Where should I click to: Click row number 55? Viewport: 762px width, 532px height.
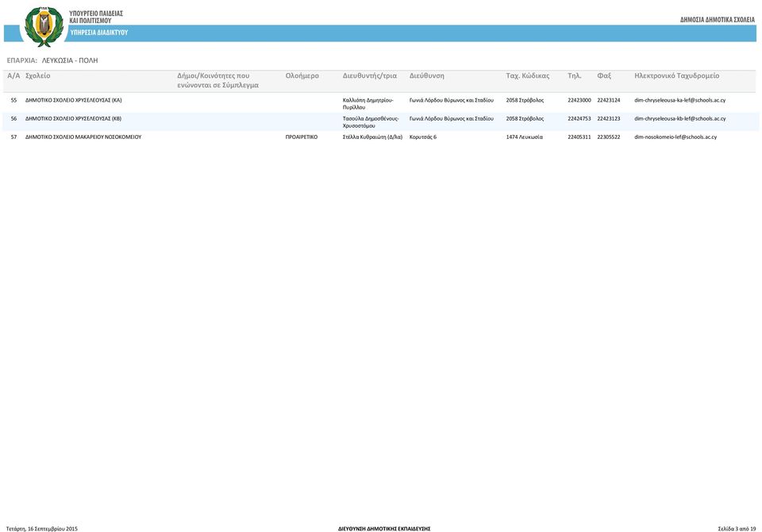point(13,100)
